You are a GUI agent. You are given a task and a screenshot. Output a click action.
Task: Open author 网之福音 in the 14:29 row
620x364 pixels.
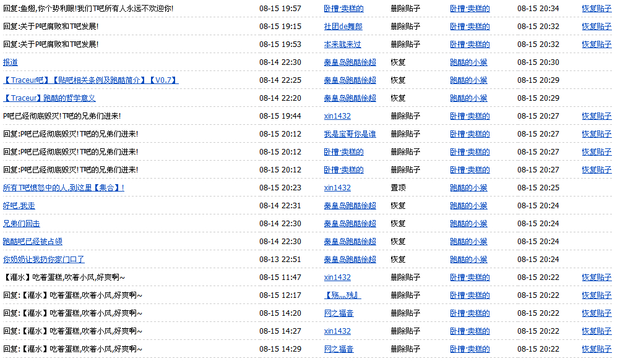339,349
